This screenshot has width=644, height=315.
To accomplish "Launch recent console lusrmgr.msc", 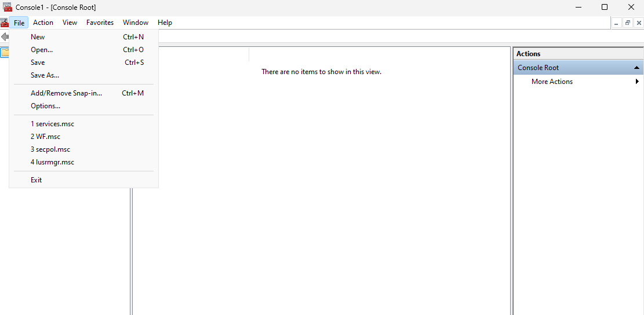I will coord(52,162).
